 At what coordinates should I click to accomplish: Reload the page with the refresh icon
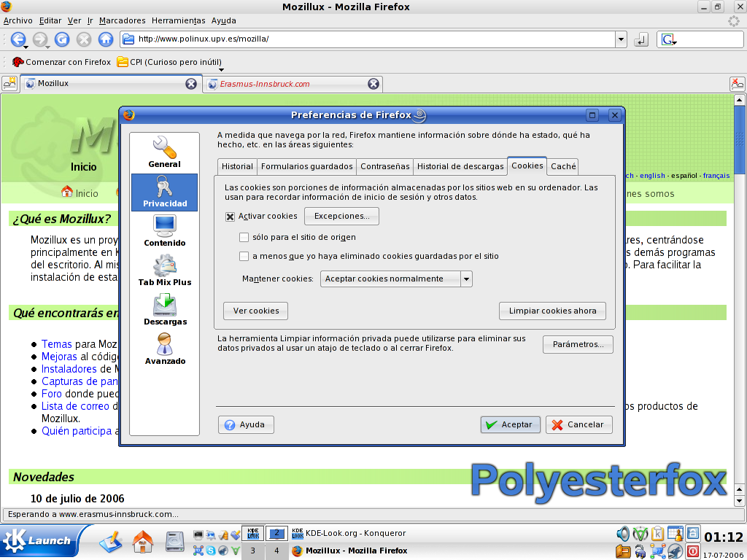pos(62,39)
